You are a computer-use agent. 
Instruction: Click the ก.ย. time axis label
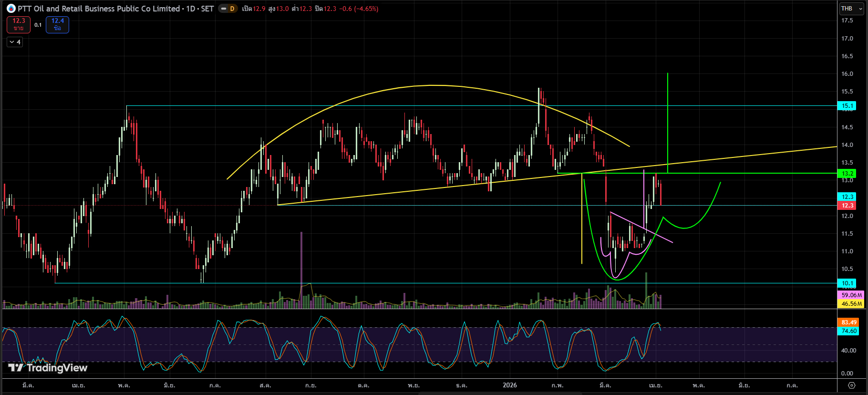pyautogui.click(x=310, y=385)
